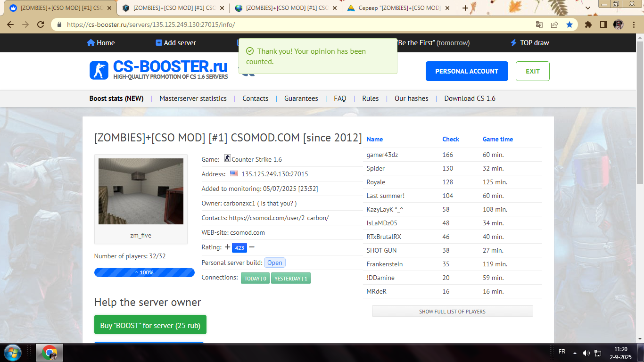Viewport: 644px width, 362px height.
Task: Open the Windows Start menu orb
Action: tap(12, 353)
